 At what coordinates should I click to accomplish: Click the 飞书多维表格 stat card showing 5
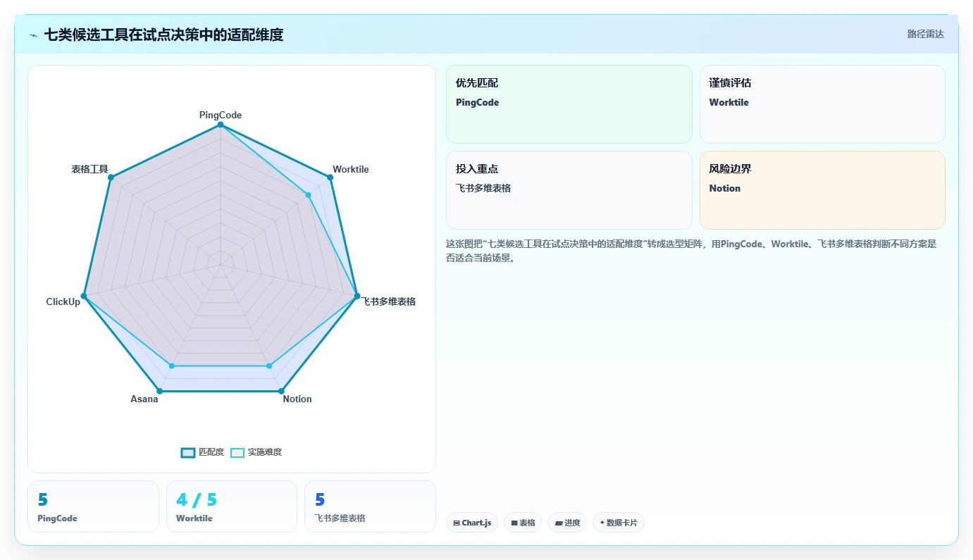click(x=370, y=506)
